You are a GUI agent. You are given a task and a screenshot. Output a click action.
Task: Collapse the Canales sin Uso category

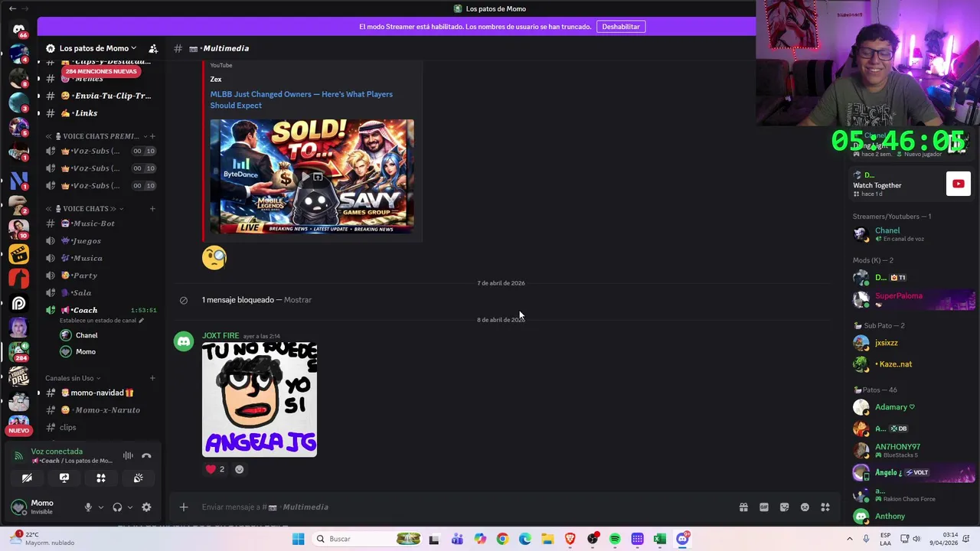(x=73, y=378)
